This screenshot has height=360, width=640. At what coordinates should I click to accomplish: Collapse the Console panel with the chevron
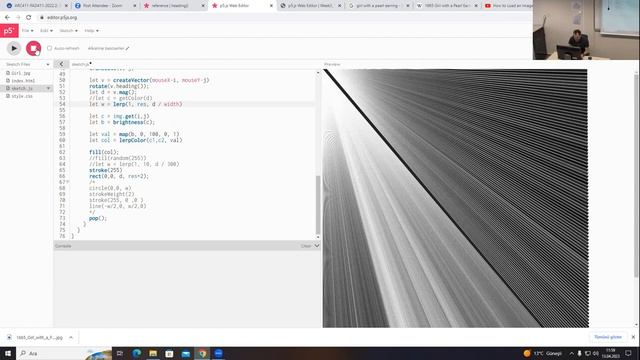pos(317,246)
